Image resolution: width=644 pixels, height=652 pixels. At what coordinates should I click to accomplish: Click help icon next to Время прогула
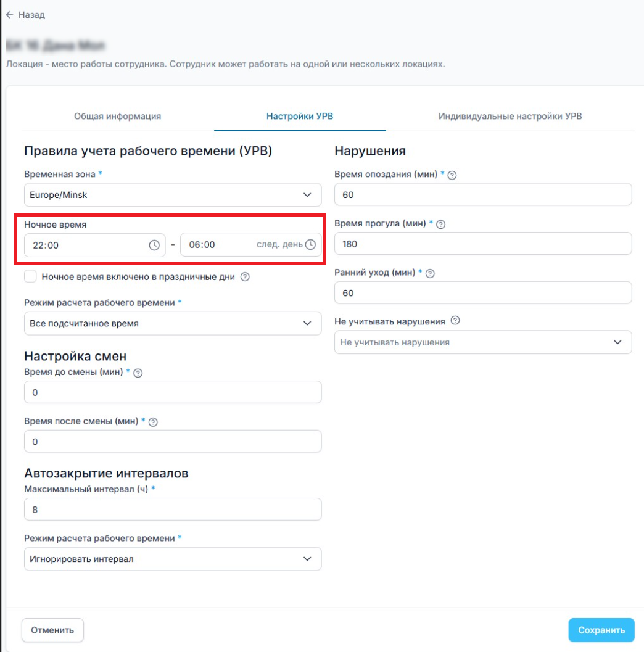(x=440, y=225)
